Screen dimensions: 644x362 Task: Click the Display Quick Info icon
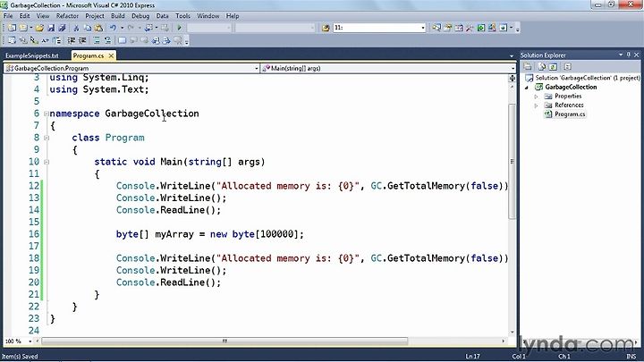(35, 40)
